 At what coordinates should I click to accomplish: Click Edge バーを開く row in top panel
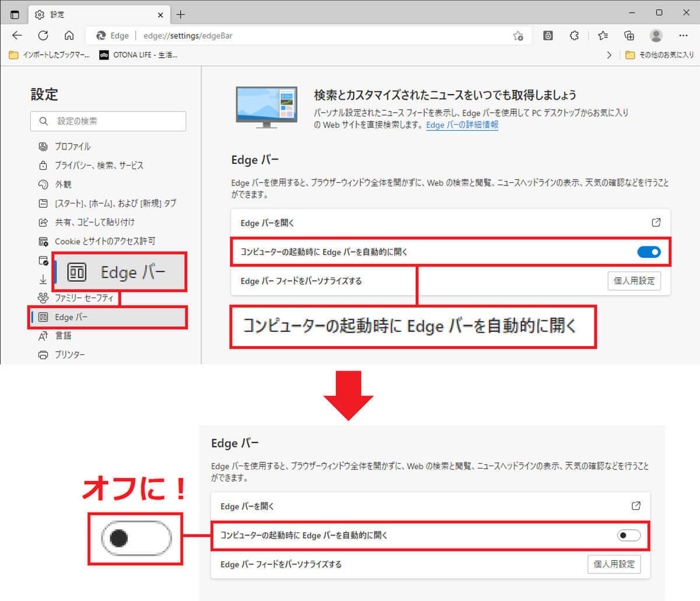click(450, 223)
